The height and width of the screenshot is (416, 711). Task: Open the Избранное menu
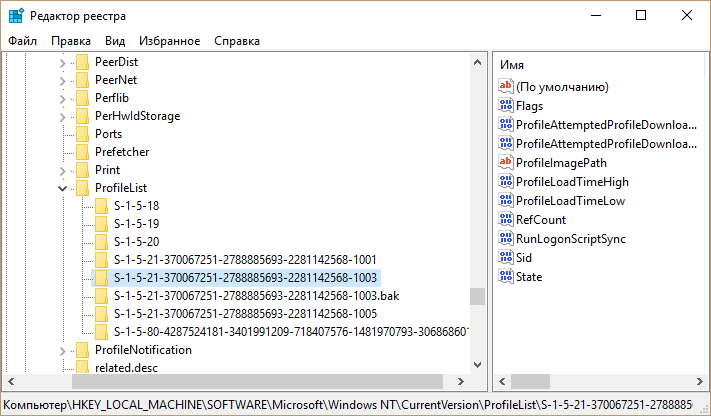(170, 41)
